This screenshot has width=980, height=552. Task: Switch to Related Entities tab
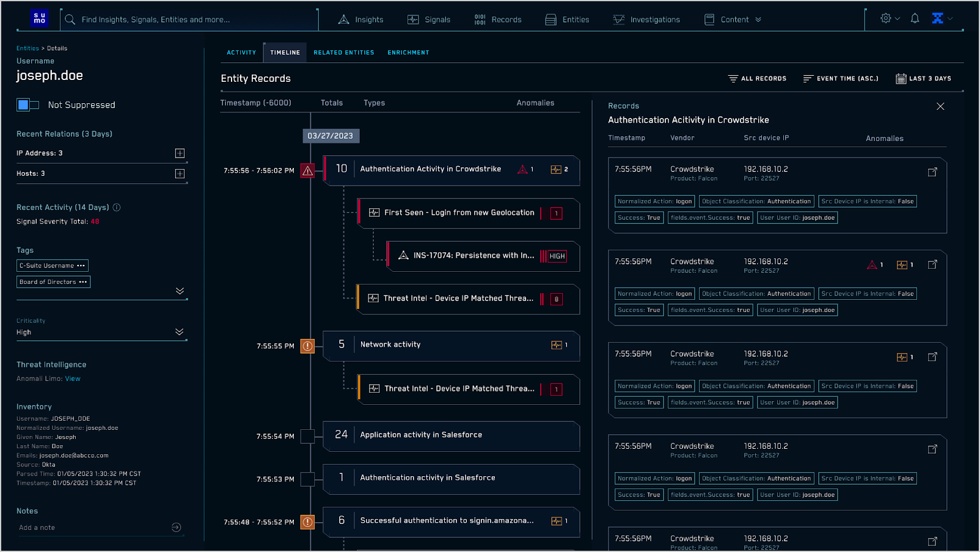pyautogui.click(x=343, y=53)
